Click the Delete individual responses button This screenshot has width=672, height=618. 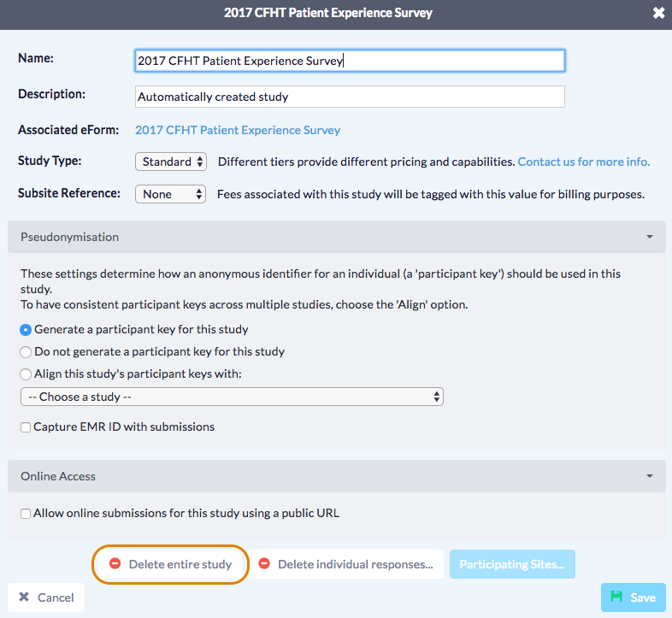pyautogui.click(x=346, y=564)
